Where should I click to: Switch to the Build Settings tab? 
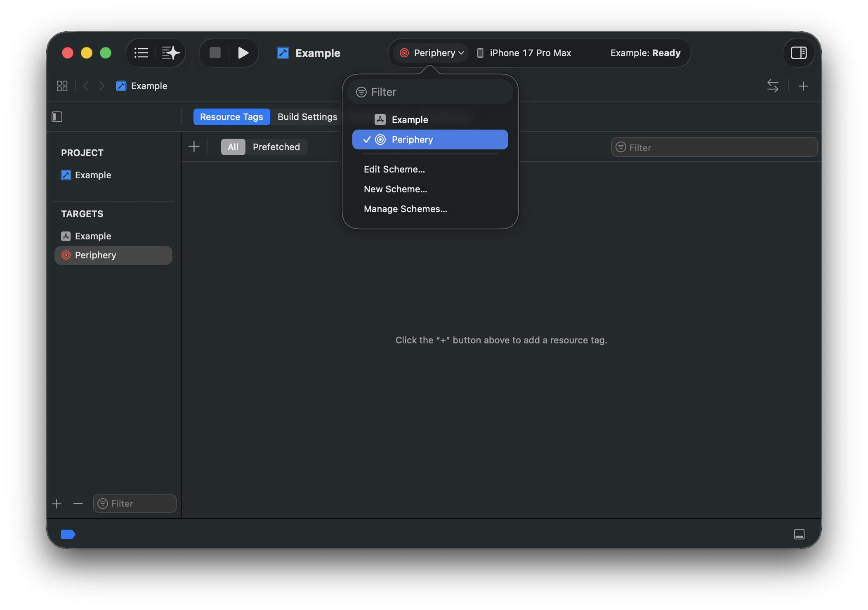[307, 117]
